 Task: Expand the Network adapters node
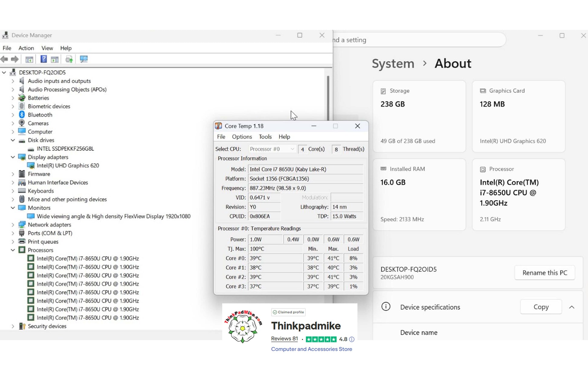point(13,225)
